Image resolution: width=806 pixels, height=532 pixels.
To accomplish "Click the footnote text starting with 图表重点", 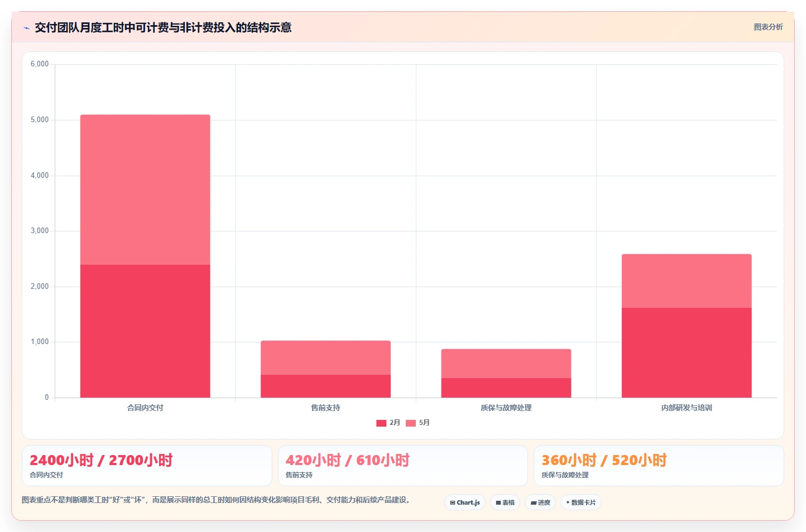I will [218, 500].
